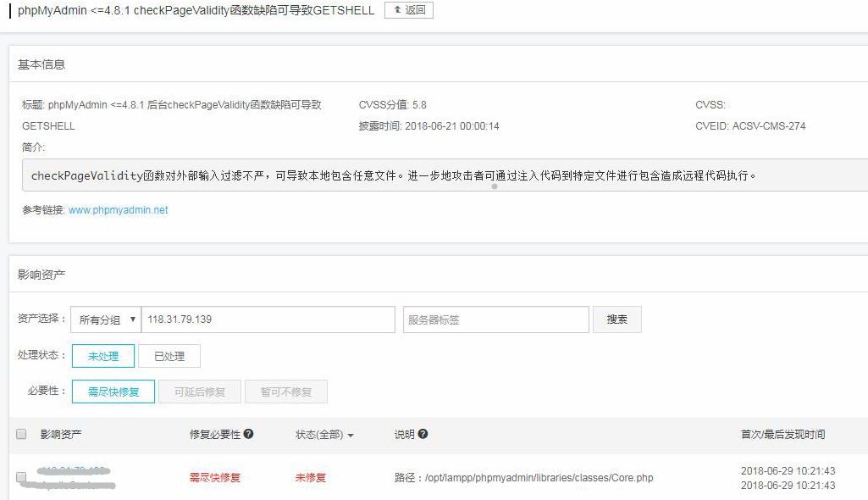Click the 基本信息 section heading
This screenshot has height=500, width=868.
[41, 64]
